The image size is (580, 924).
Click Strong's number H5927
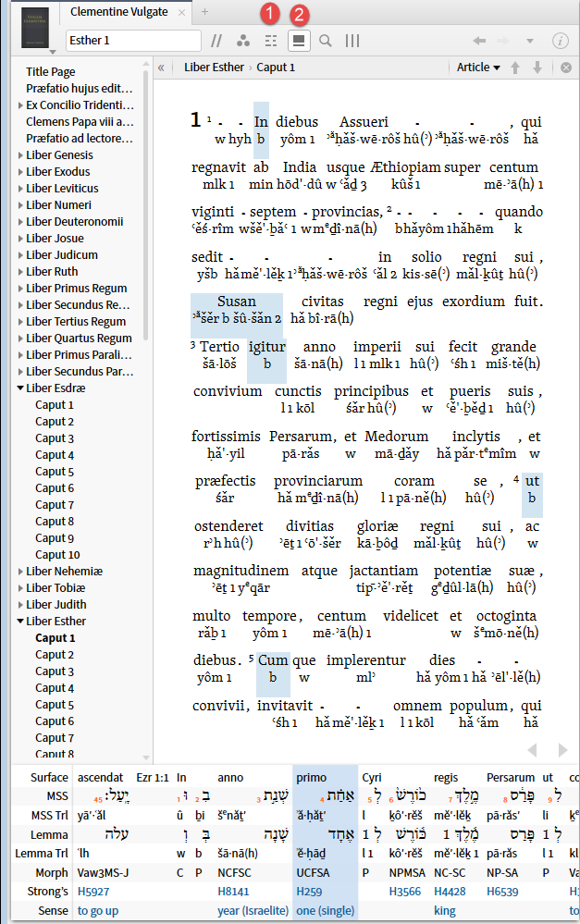pyautogui.click(x=93, y=892)
